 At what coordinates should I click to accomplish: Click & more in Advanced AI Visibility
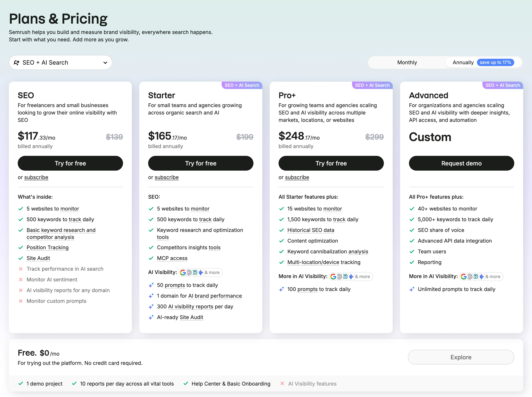(493, 277)
